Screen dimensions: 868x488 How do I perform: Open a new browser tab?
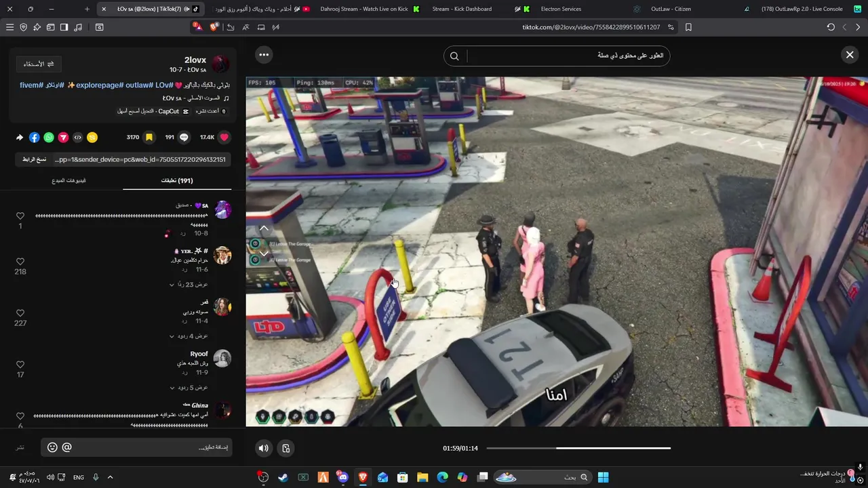87,9
